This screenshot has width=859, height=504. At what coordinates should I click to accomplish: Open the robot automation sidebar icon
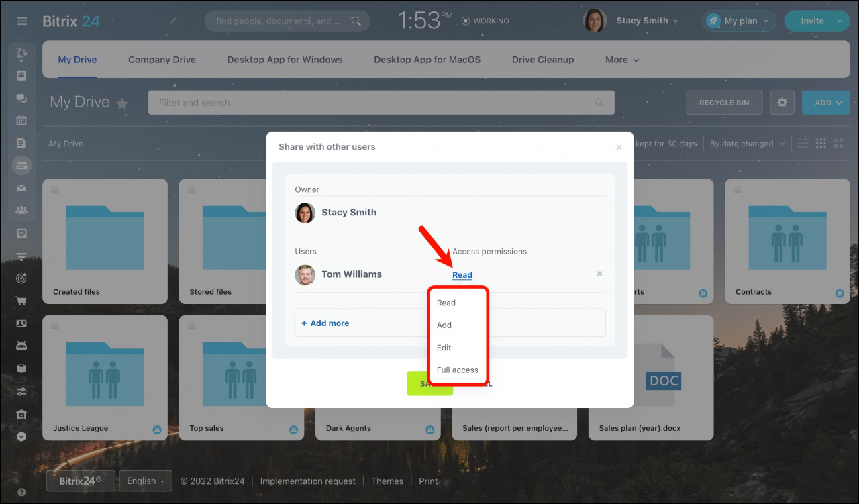(21, 346)
